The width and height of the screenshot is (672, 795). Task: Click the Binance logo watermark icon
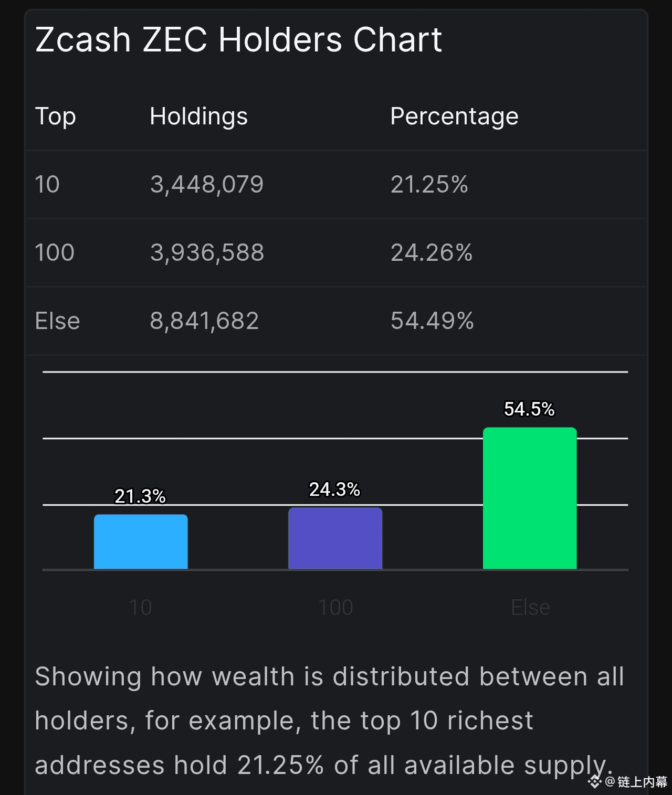coord(594,782)
